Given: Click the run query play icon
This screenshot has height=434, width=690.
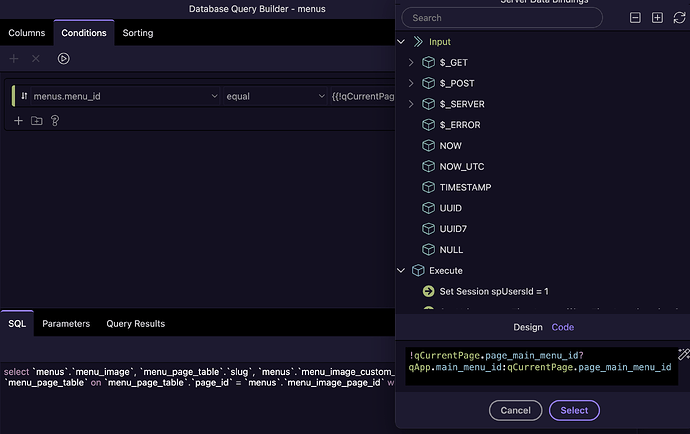Looking at the screenshot, I should 64,59.
